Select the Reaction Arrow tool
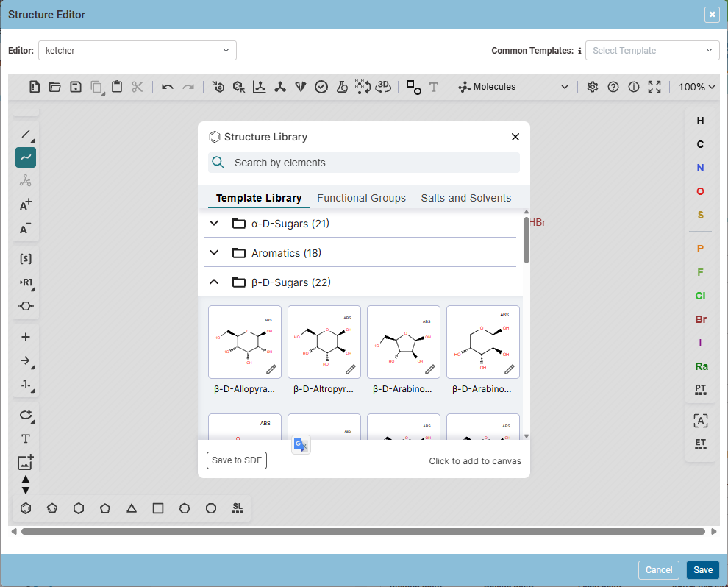The image size is (728, 587). click(26, 361)
